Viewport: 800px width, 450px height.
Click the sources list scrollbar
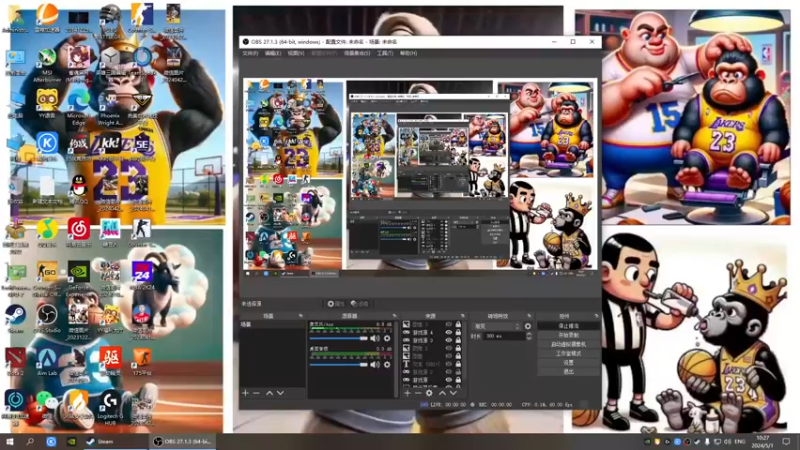465,353
